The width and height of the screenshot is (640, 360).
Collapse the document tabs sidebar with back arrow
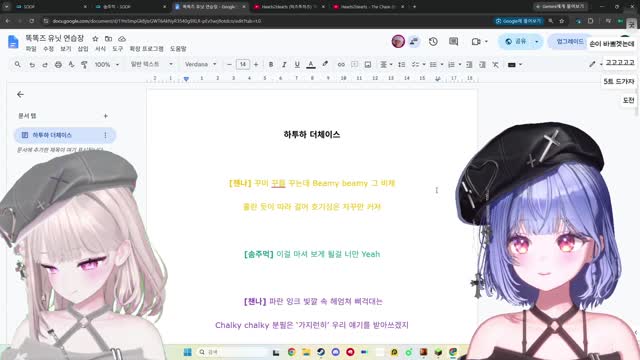click(x=20, y=95)
